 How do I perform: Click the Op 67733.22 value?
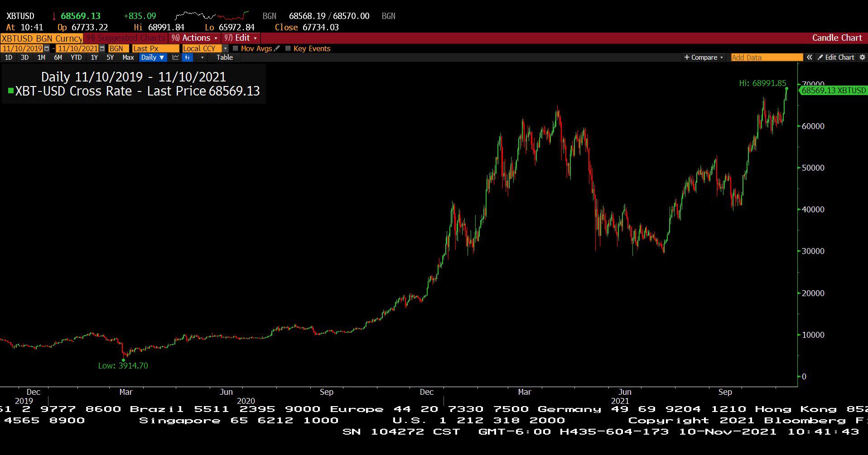83,28
